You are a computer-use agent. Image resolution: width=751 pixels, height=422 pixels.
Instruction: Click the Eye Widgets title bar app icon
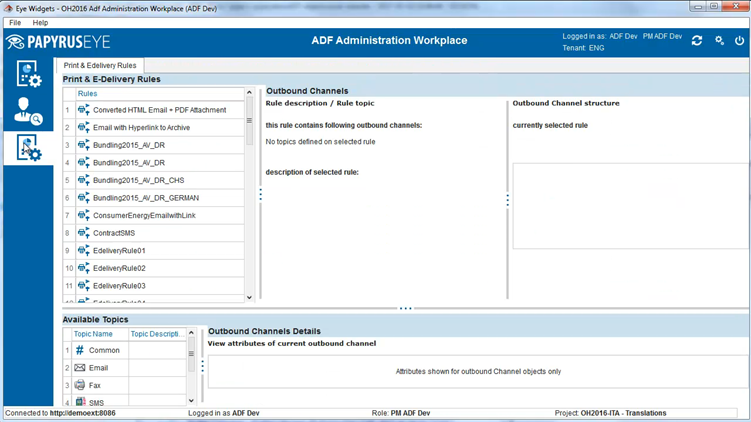[x=9, y=9]
